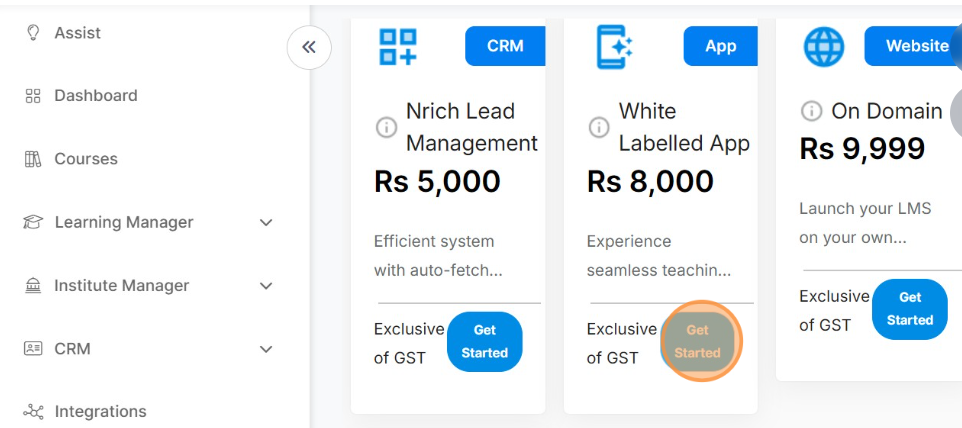
Task: Click info icon beside Nrich Lead Management
Action: (386, 127)
